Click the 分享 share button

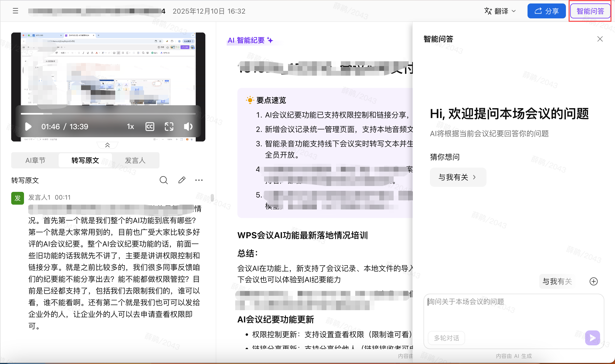pos(547,11)
